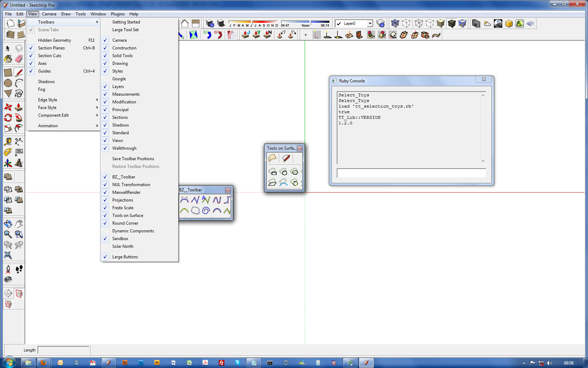This screenshot has width=588, height=368.
Task: Select the Rectangle drawing tool
Action: pos(8,73)
